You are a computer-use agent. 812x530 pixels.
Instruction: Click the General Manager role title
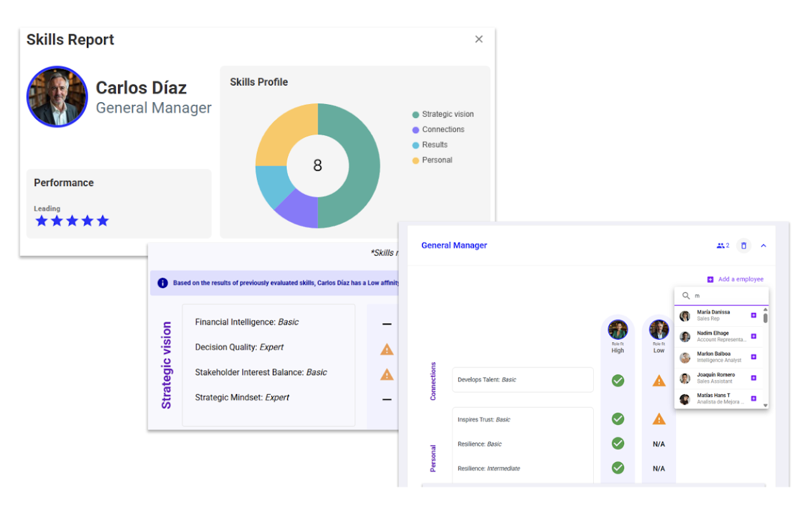pyautogui.click(x=454, y=246)
